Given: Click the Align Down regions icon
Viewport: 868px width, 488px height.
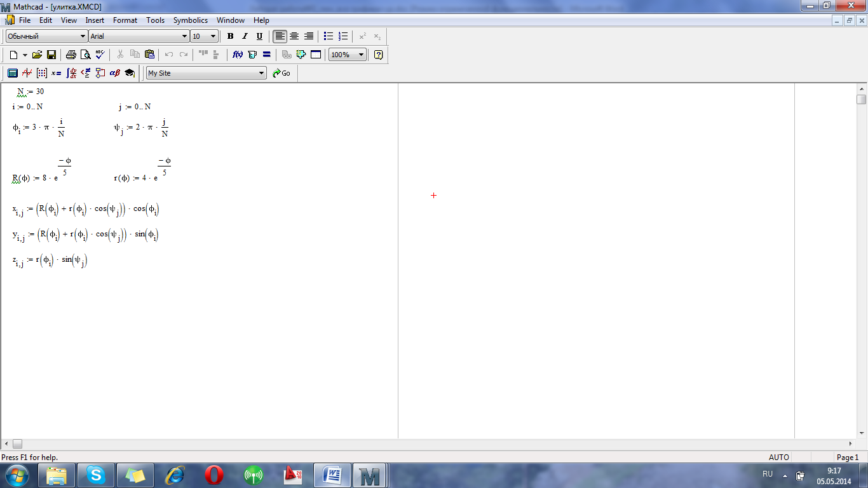Looking at the screenshot, I should pyautogui.click(x=217, y=55).
